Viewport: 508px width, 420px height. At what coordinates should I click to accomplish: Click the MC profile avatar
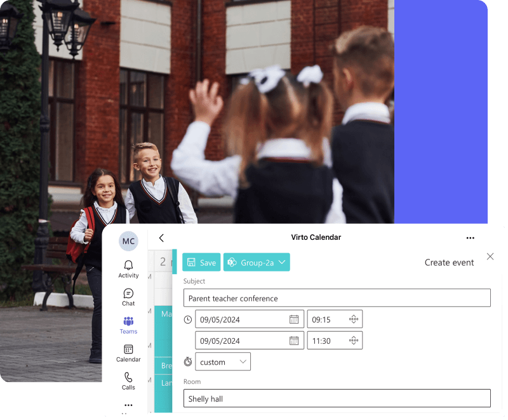tap(129, 241)
